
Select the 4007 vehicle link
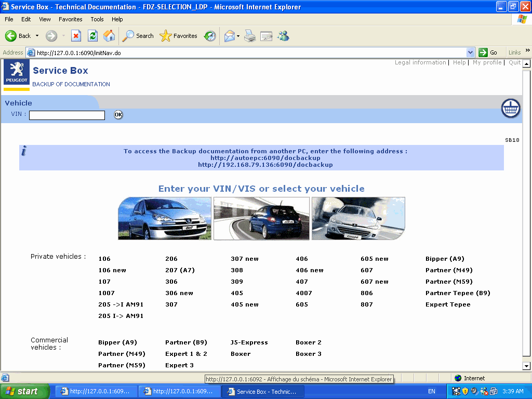point(304,293)
